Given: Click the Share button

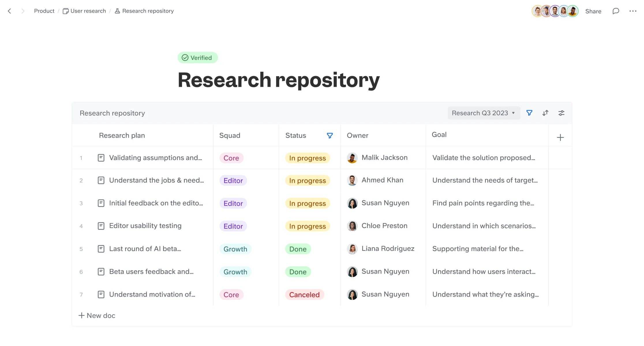Looking at the screenshot, I should click(593, 11).
